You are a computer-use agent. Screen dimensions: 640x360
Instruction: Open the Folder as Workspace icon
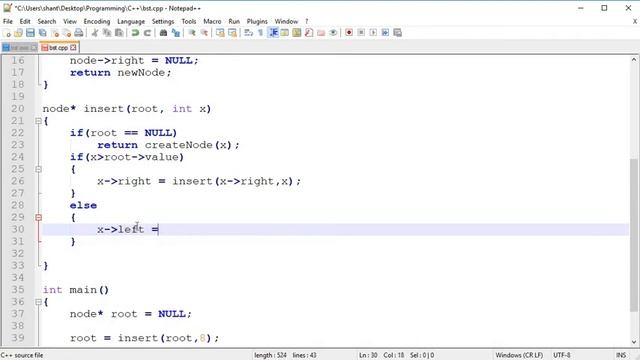[321, 33]
